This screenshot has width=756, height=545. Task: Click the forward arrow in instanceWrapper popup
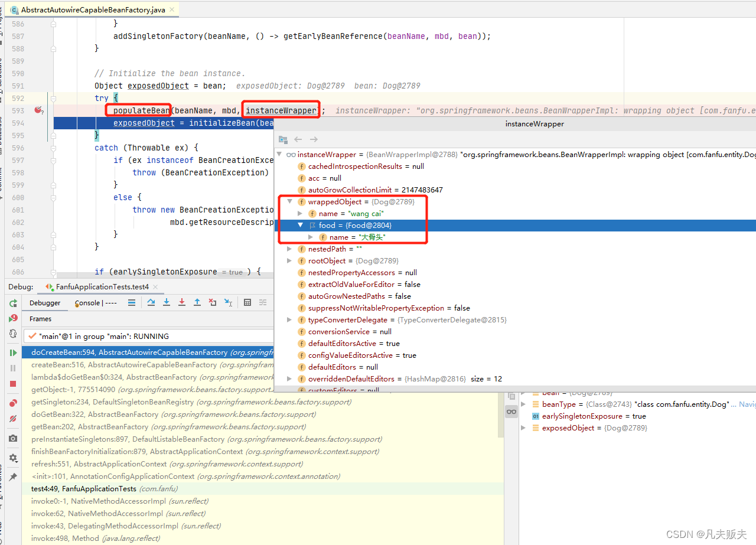pyautogui.click(x=314, y=139)
